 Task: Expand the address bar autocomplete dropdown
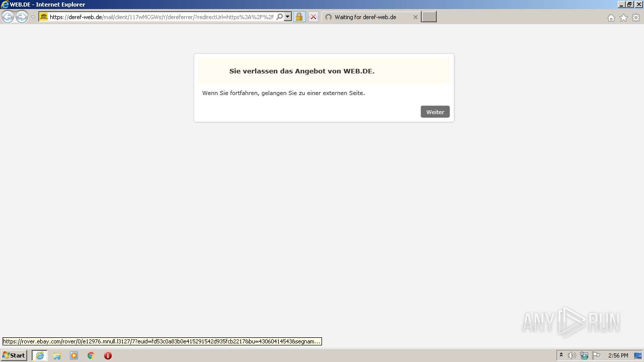[x=288, y=17]
